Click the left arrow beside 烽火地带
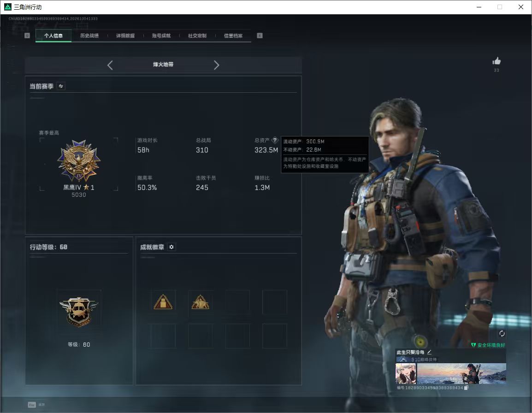Image resolution: width=532 pixels, height=413 pixels. (110, 65)
